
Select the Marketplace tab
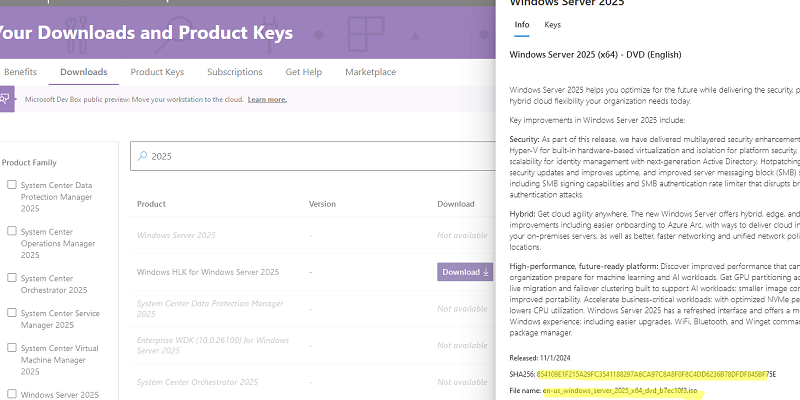click(x=370, y=72)
